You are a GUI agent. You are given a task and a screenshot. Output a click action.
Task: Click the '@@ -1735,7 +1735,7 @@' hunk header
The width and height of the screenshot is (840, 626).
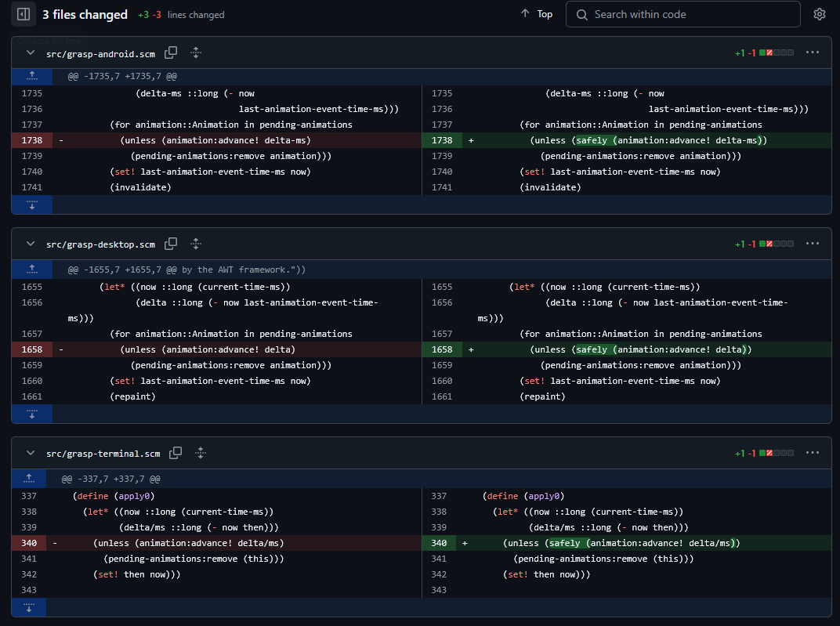(122, 77)
